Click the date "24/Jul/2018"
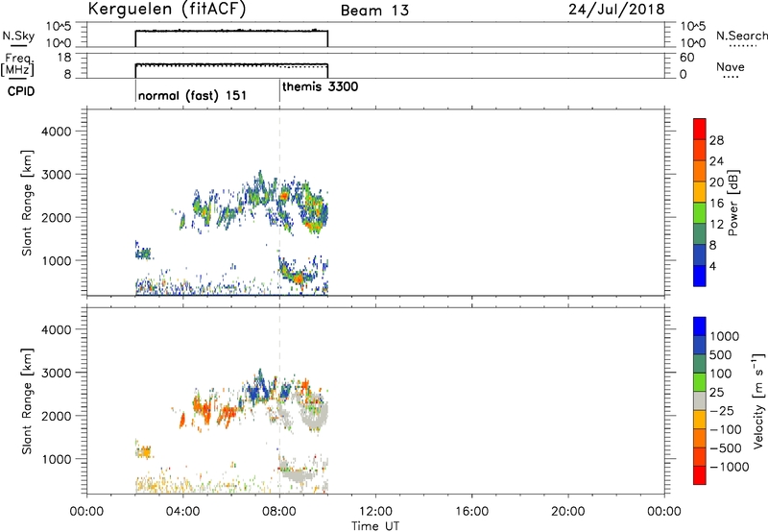Image resolution: width=768 pixels, height=532 pixels. 616,10
